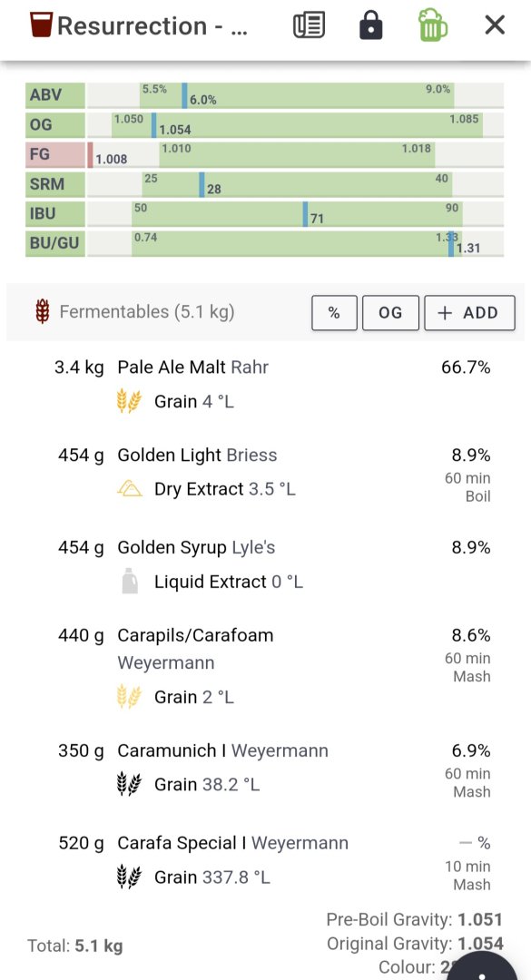Toggle the padlock lock icon

point(371,25)
